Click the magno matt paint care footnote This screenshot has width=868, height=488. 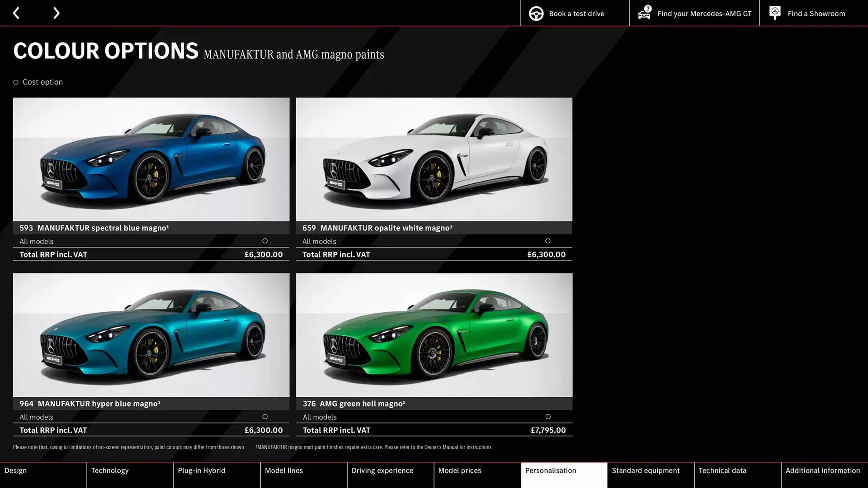tap(373, 447)
